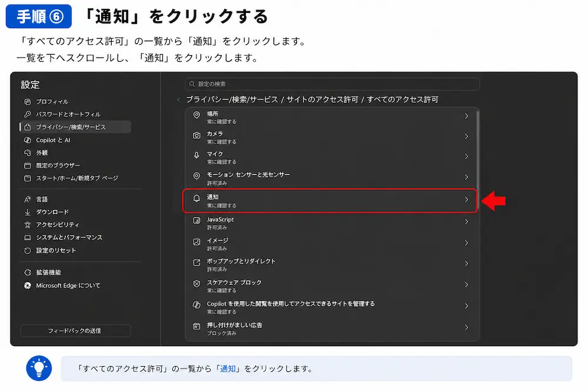588x392 pixels.
Task: Select プライバシー/検索/サービス in sidebar
Action: point(75,127)
